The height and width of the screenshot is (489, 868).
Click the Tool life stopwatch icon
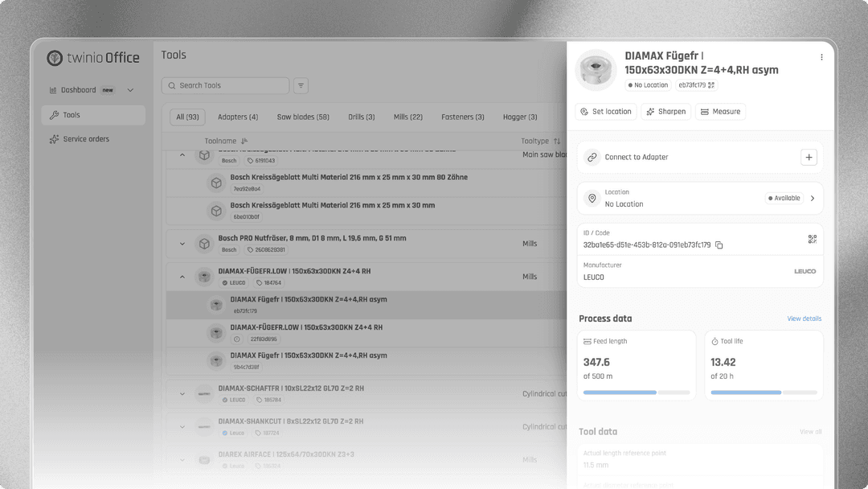(x=714, y=342)
